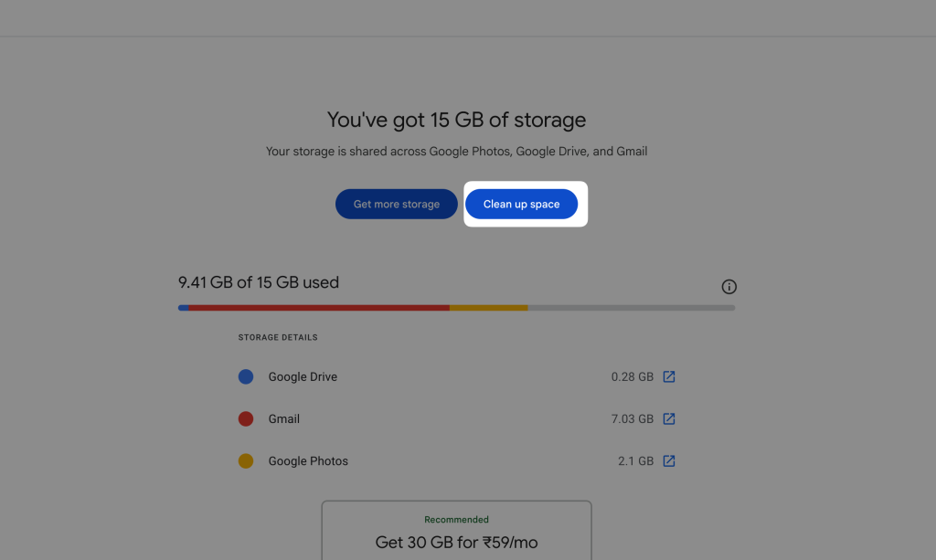Click the gray unused portion of the storage bar
This screenshot has height=560, width=936.
(631, 308)
